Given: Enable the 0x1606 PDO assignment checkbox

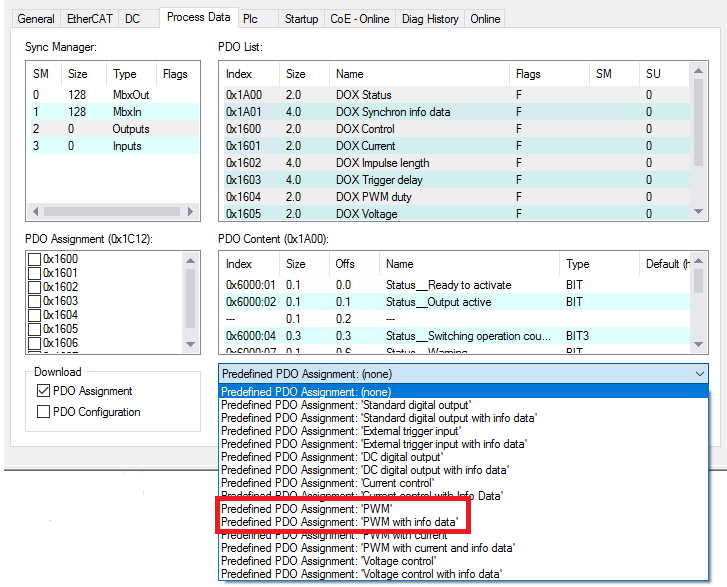Looking at the screenshot, I should (x=35, y=343).
